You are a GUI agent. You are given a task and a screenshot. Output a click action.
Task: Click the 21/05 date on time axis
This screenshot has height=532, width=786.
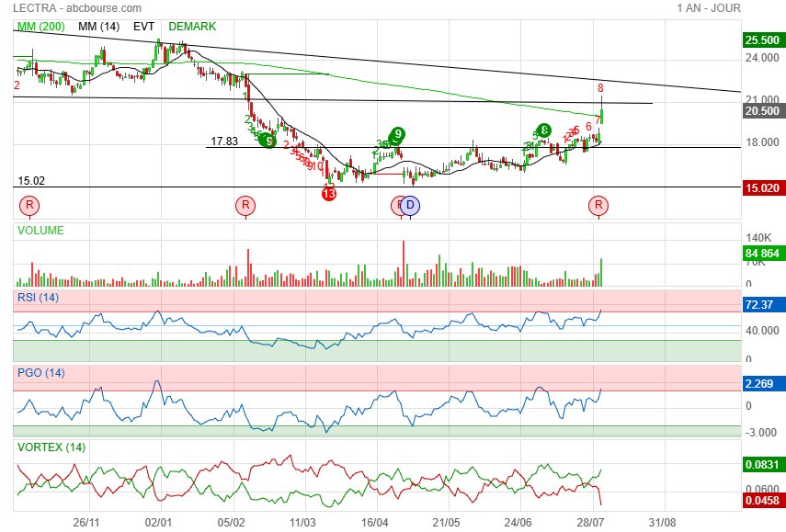[x=446, y=523]
